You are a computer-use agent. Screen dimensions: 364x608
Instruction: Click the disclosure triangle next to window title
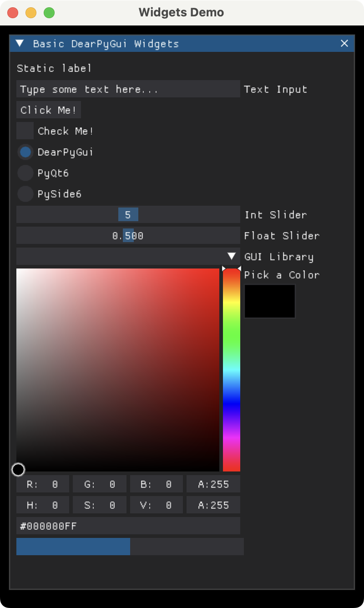19,43
